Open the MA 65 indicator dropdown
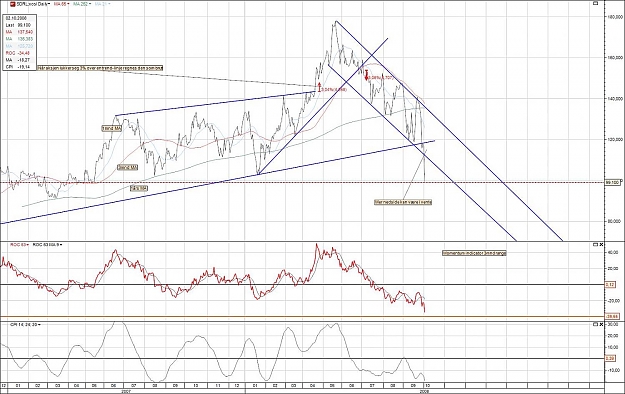The height and width of the screenshot is (394, 625). 61,4
